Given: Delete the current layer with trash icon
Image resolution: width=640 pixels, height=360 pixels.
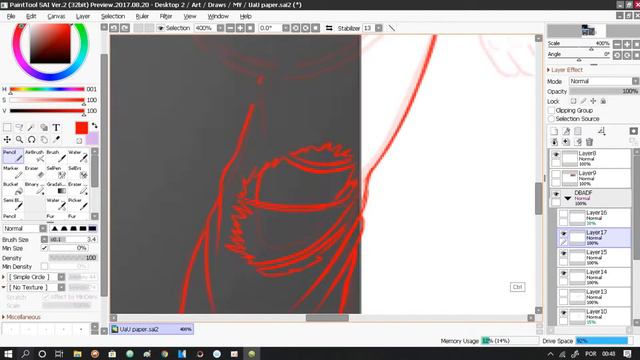Looking at the screenshot, I should coord(589,142).
